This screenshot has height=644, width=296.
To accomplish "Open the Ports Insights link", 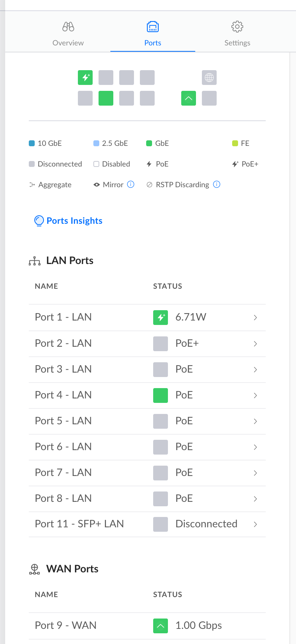I will pos(74,221).
